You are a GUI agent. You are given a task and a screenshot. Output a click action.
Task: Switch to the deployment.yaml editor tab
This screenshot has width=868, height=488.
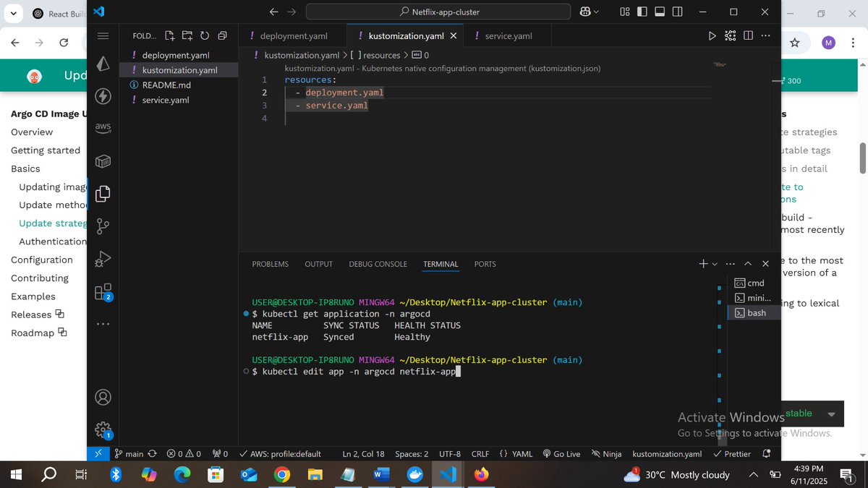(x=293, y=35)
